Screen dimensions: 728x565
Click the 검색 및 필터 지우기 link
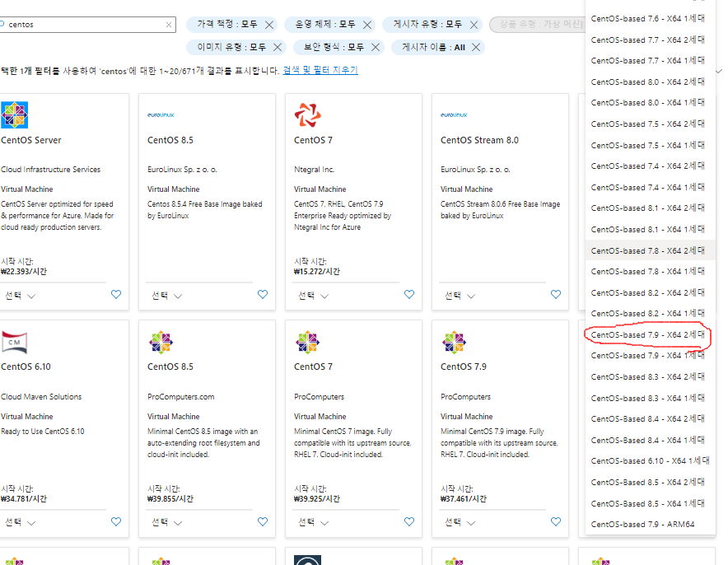(320, 71)
